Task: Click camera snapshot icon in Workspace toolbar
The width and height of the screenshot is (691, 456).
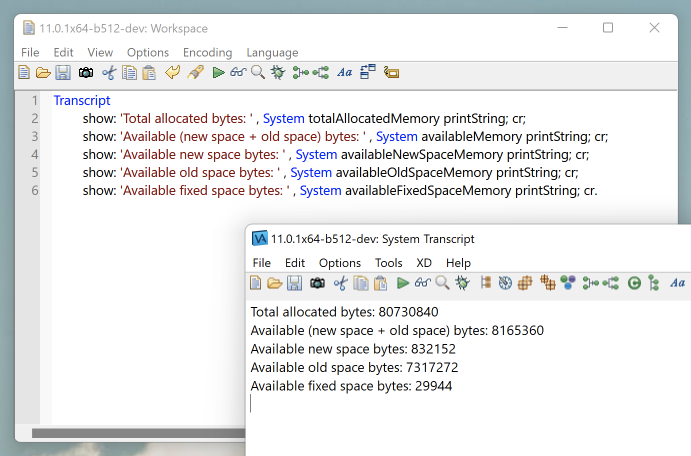Action: point(85,72)
